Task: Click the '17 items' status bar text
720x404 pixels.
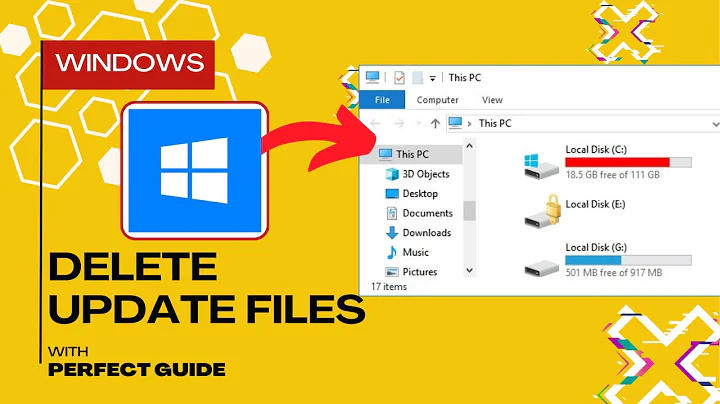Action: 389,287
